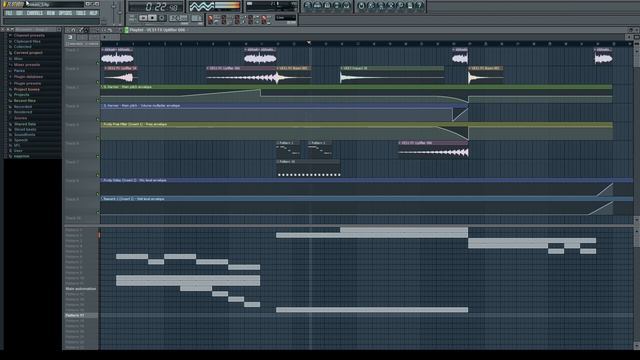The height and width of the screenshot is (360, 640).
Task: Open the Soundfonts folder in Browser
Action: tap(24, 134)
